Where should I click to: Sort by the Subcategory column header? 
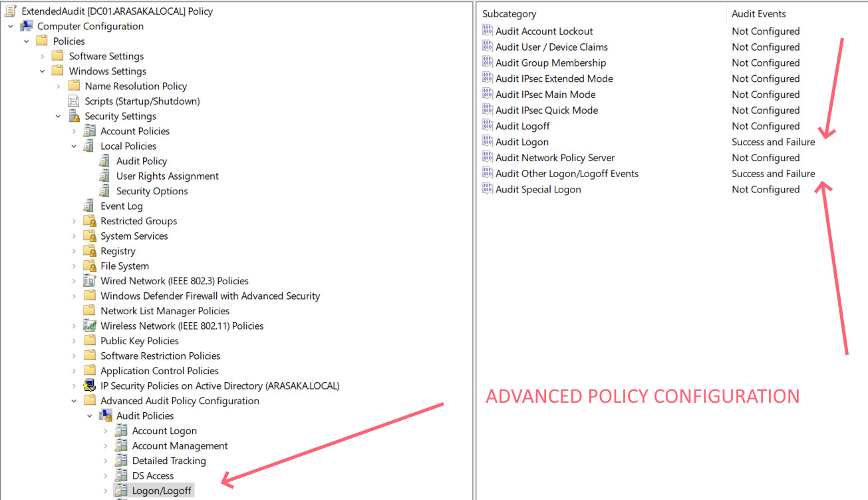pos(509,14)
